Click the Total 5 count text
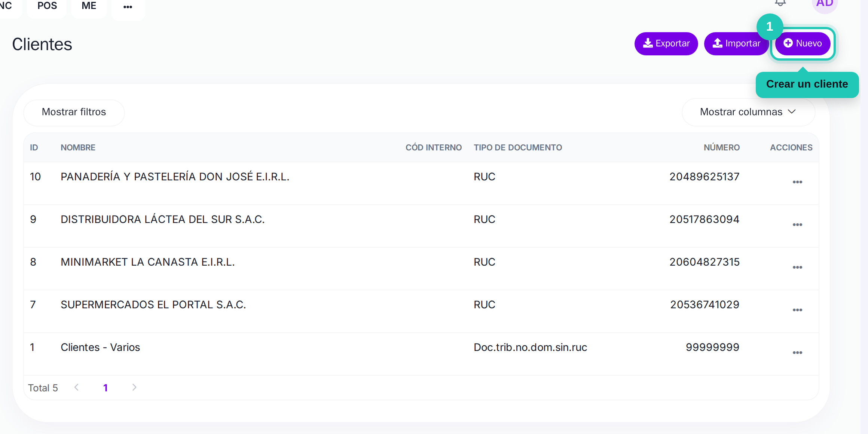The height and width of the screenshot is (434, 868). click(43, 388)
